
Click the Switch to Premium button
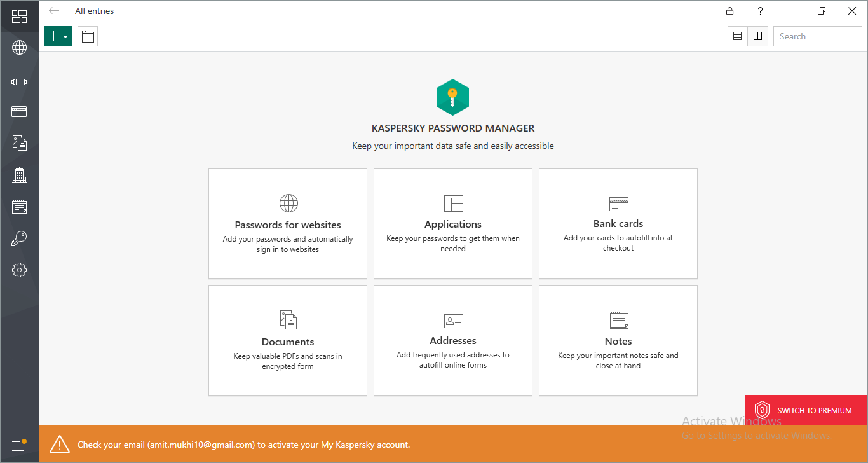pyautogui.click(x=806, y=410)
